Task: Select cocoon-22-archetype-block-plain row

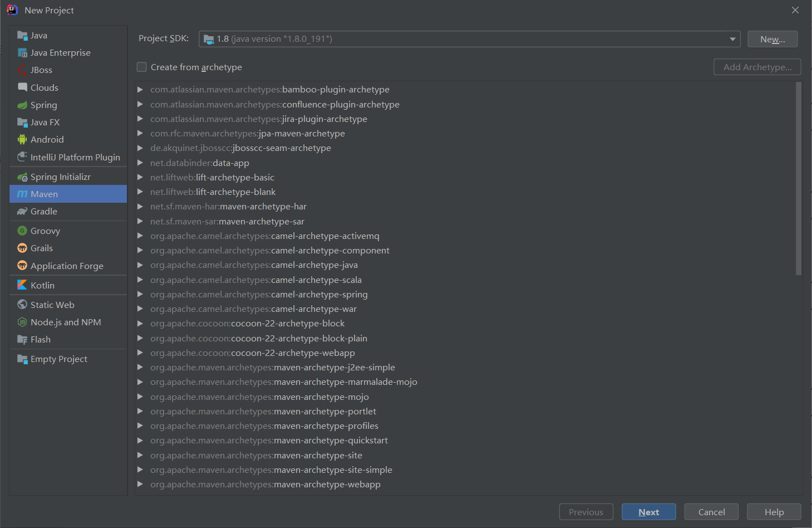Action: pos(465,338)
